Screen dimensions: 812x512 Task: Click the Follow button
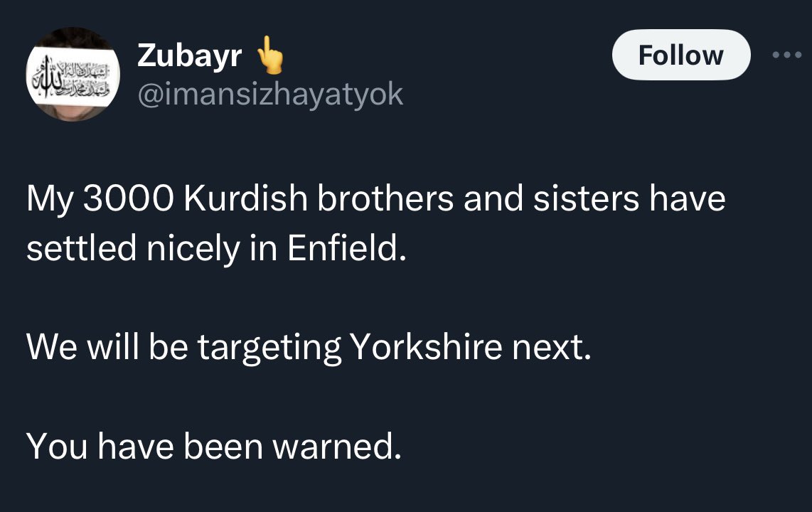680,55
